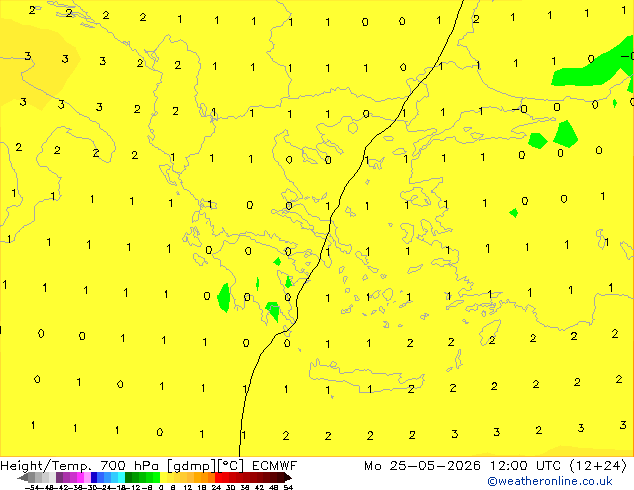
Task: Click the (12+24) forecast step label
Action: 598,466
